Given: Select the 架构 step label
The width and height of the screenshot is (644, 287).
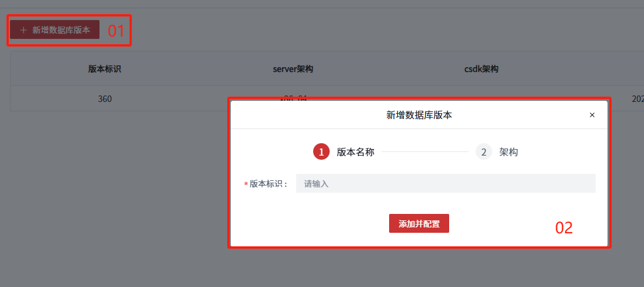Looking at the screenshot, I should click(x=509, y=152).
